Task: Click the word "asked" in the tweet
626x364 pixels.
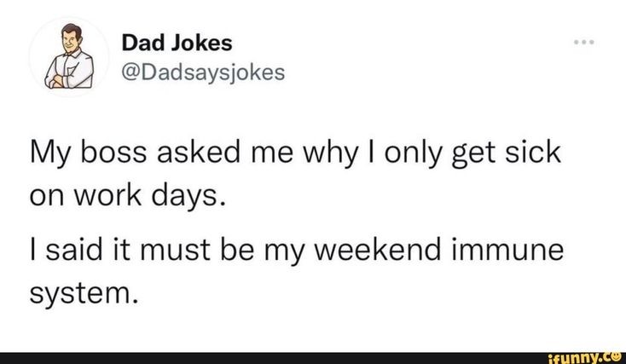Action: click(x=199, y=153)
